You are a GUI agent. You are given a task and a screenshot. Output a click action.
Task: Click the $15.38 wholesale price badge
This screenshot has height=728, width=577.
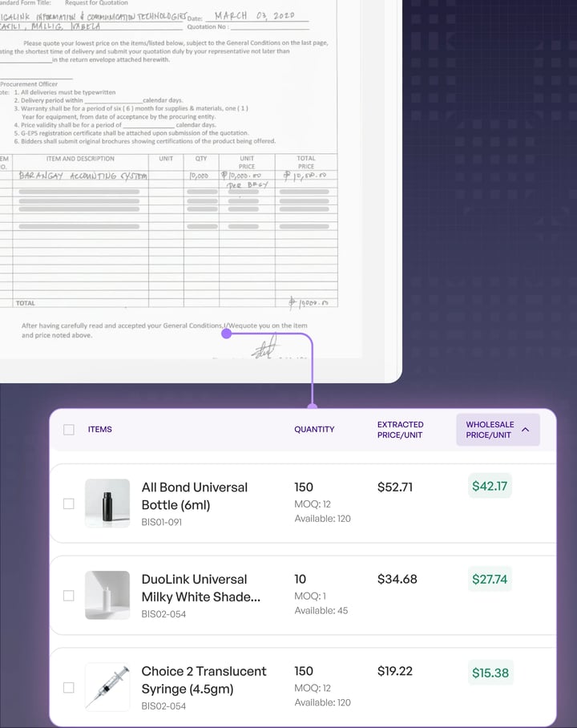point(490,673)
